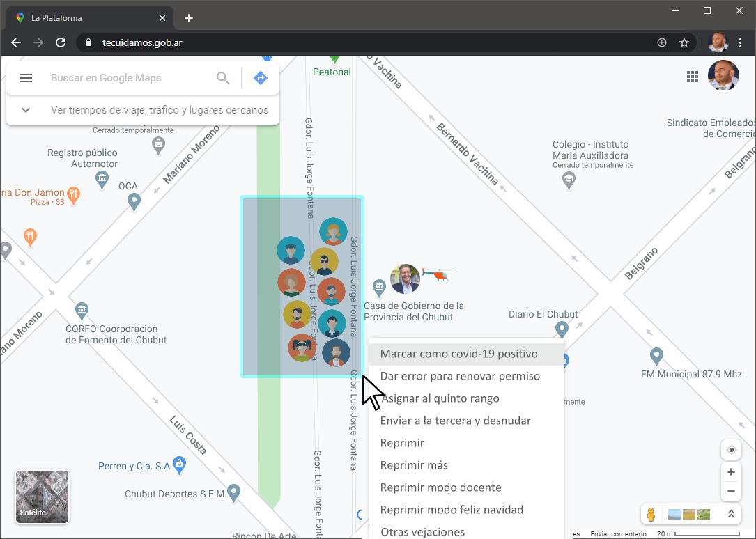Click the Enviar comentario link

618,534
